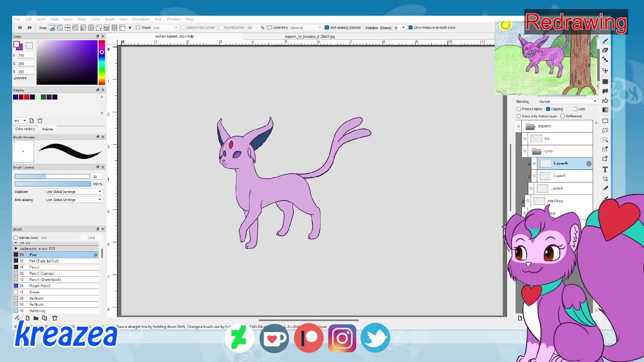
Task: Click the Undo arrow in the top toolbar
Action: coord(20,28)
